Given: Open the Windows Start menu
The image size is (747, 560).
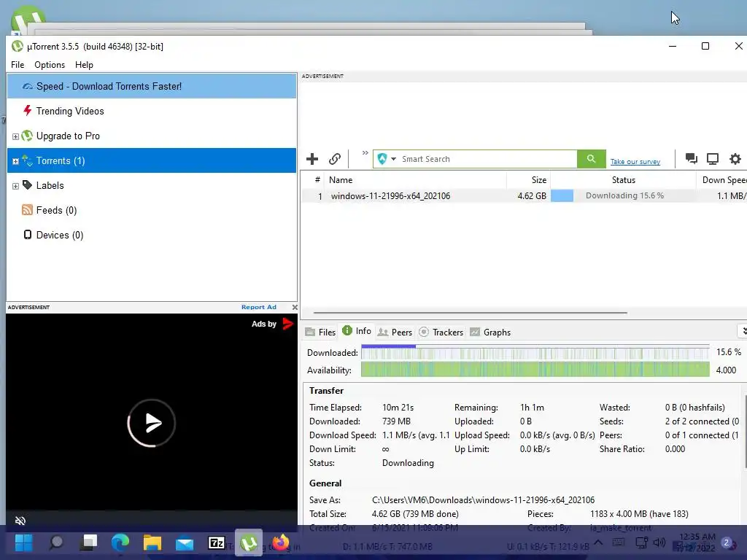Looking at the screenshot, I should pyautogui.click(x=24, y=542).
